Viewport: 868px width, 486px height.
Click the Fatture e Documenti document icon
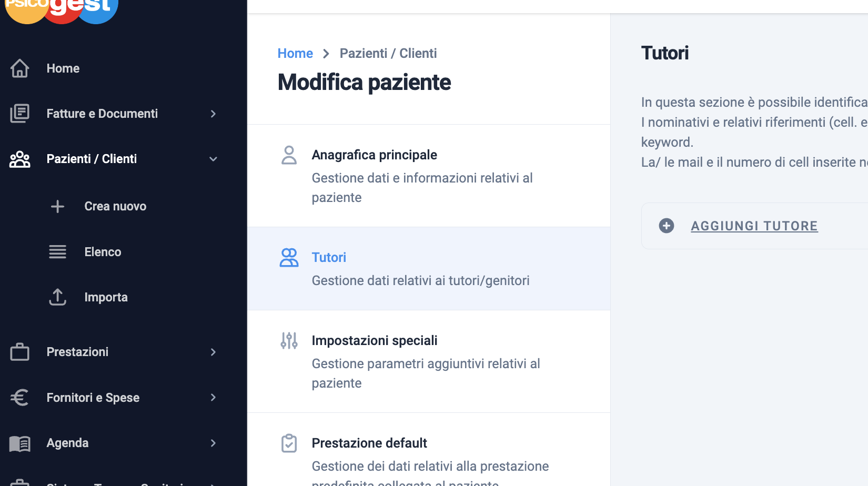click(x=20, y=114)
